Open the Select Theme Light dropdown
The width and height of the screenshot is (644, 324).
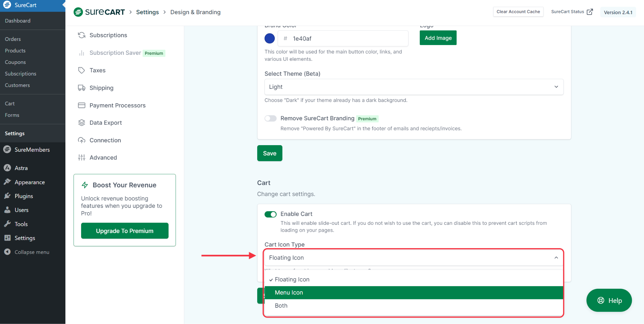(414, 87)
